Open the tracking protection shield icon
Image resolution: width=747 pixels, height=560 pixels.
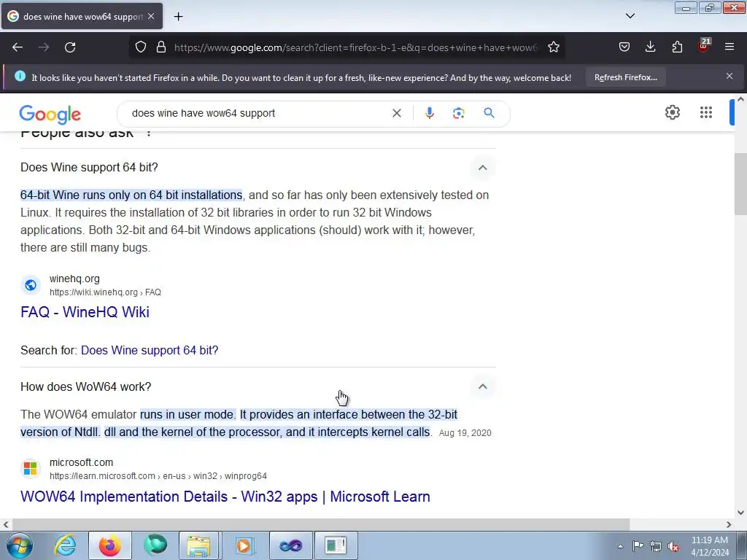pyautogui.click(x=141, y=47)
